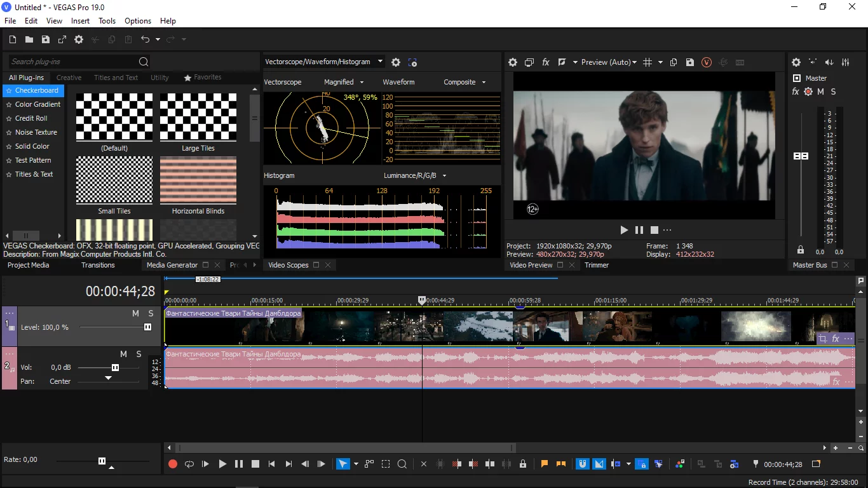Open split screen view dropdown arrow

click(x=575, y=62)
